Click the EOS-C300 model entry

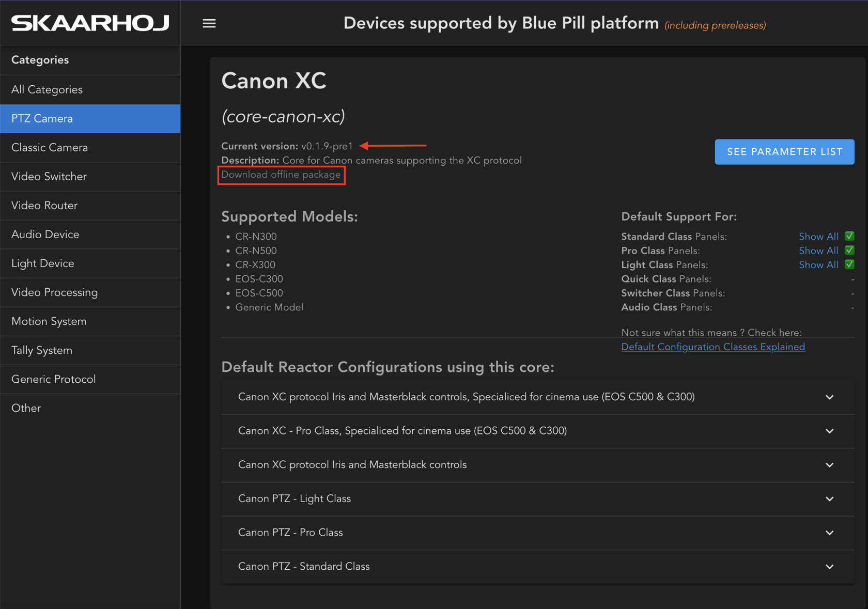[x=259, y=279]
